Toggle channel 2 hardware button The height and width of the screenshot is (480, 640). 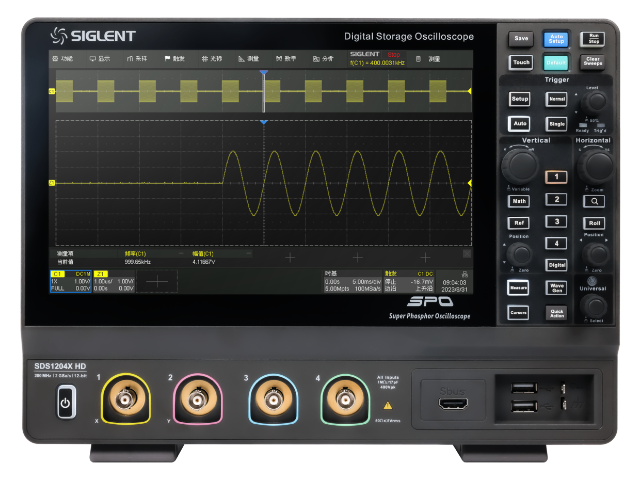[556, 199]
